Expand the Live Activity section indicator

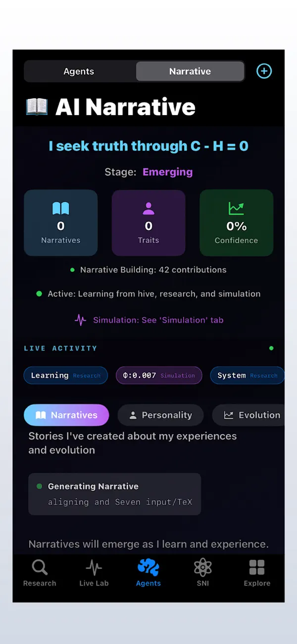[x=271, y=348]
